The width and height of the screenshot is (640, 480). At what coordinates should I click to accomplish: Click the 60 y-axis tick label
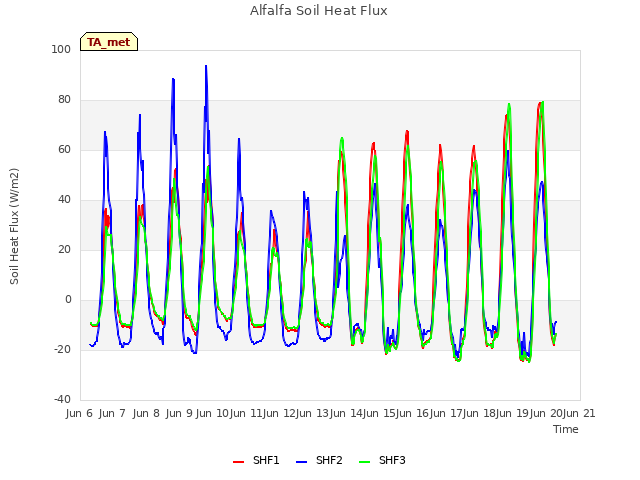[x=64, y=150]
